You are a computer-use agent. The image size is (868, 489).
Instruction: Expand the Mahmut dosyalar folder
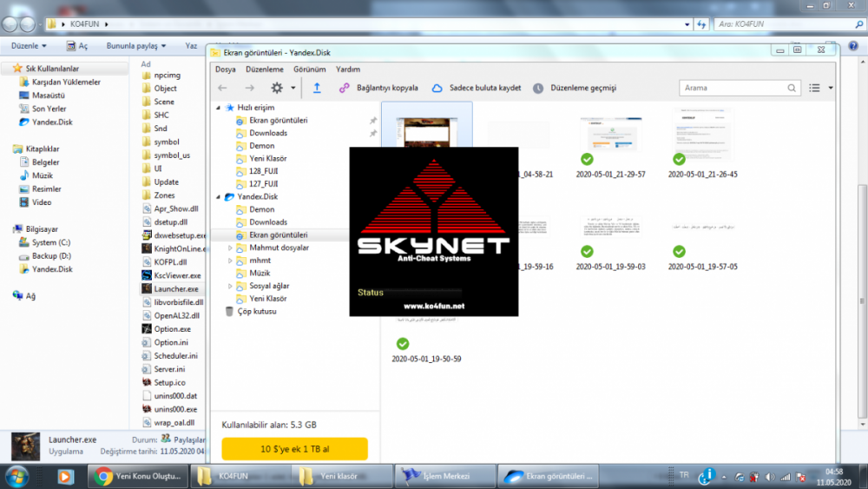pos(230,248)
